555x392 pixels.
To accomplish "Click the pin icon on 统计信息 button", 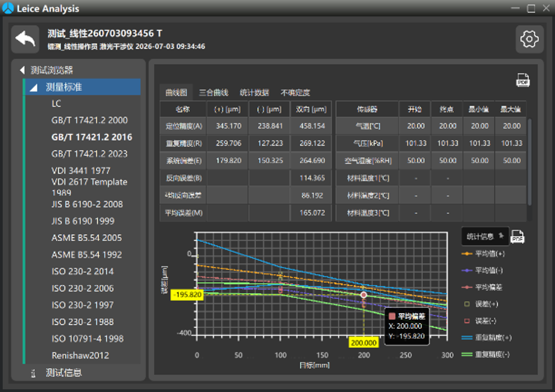I will [501, 236].
